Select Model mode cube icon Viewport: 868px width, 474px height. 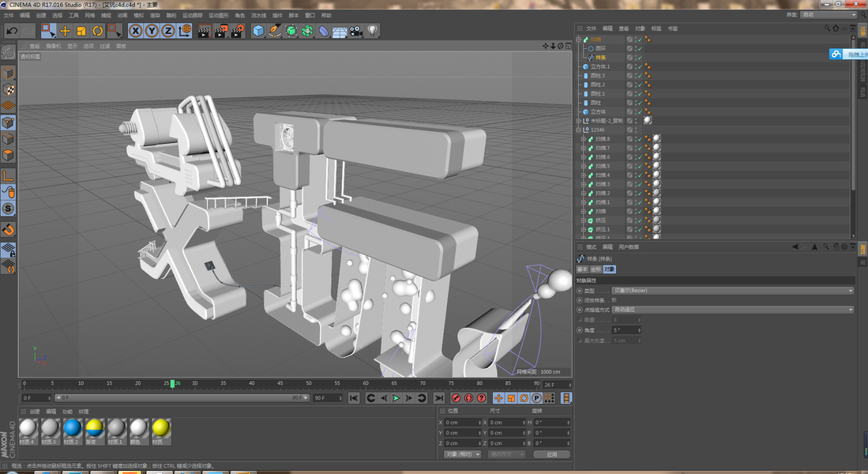[x=9, y=73]
